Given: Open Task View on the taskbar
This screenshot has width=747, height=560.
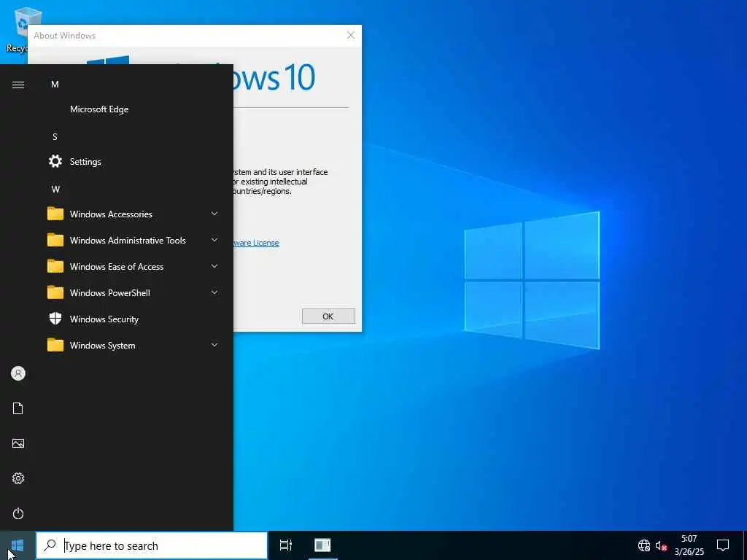Looking at the screenshot, I should [x=286, y=545].
